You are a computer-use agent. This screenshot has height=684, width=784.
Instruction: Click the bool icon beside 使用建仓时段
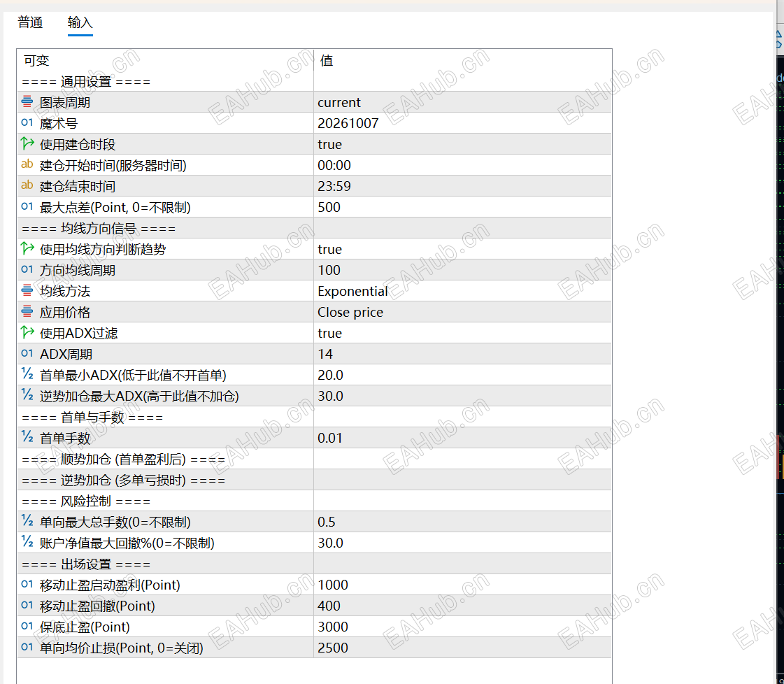coord(27,144)
